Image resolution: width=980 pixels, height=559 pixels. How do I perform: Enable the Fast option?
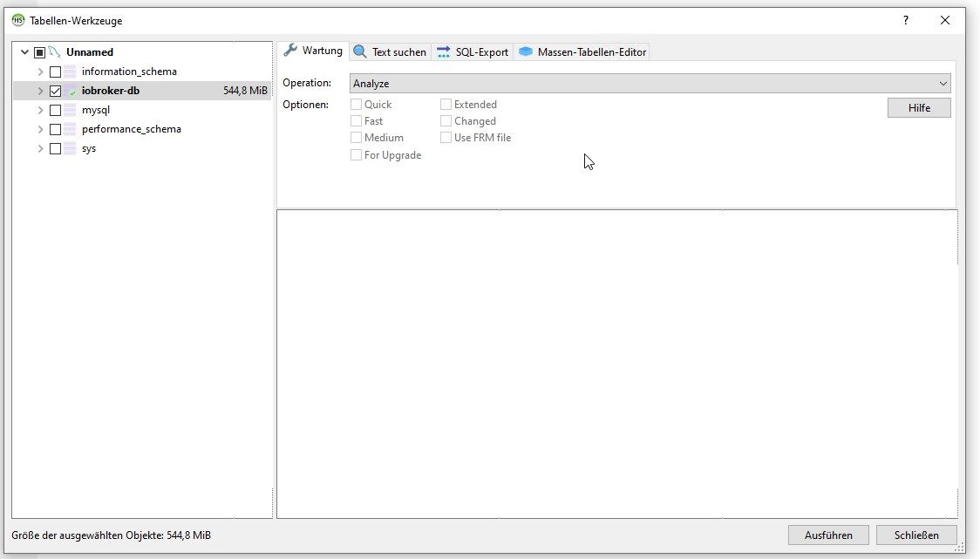click(x=357, y=120)
